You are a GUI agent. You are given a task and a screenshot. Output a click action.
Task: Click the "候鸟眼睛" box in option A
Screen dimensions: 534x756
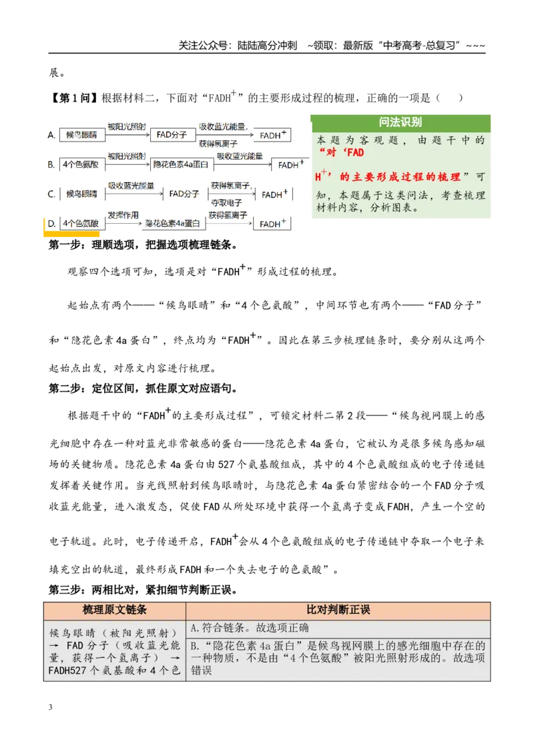coord(82,135)
